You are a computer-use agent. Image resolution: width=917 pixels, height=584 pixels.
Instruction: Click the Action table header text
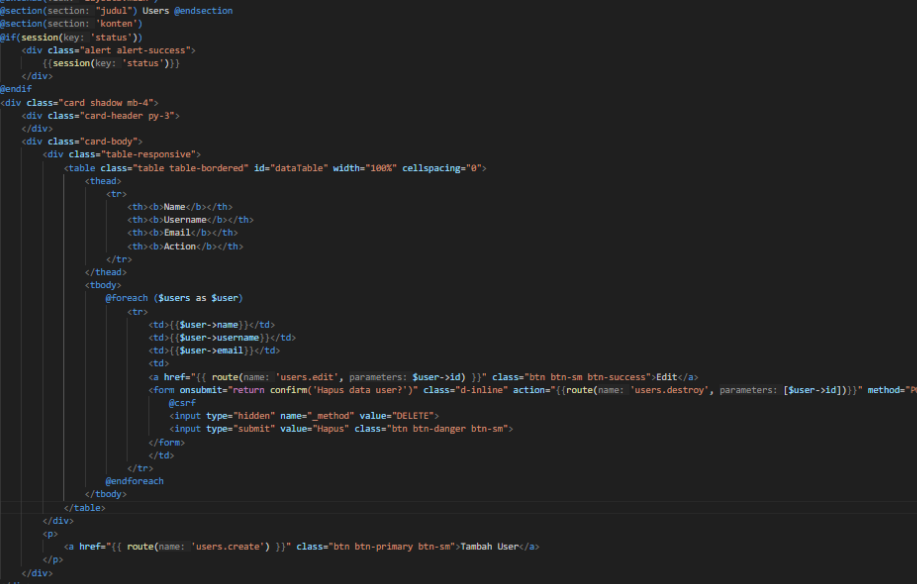coord(180,246)
